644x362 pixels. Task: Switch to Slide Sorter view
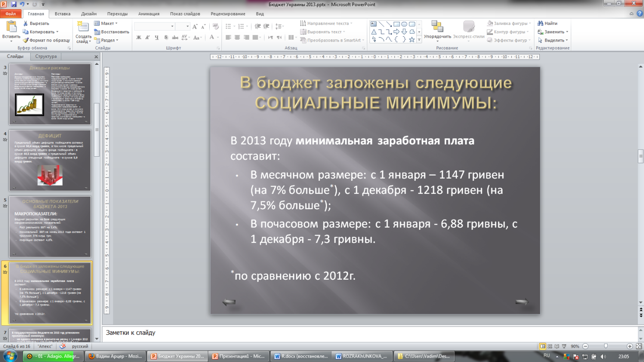point(550,346)
